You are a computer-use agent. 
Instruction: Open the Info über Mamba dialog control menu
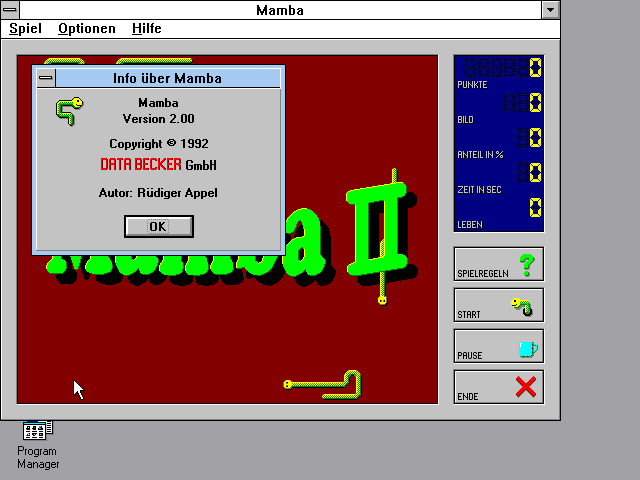pos(46,78)
